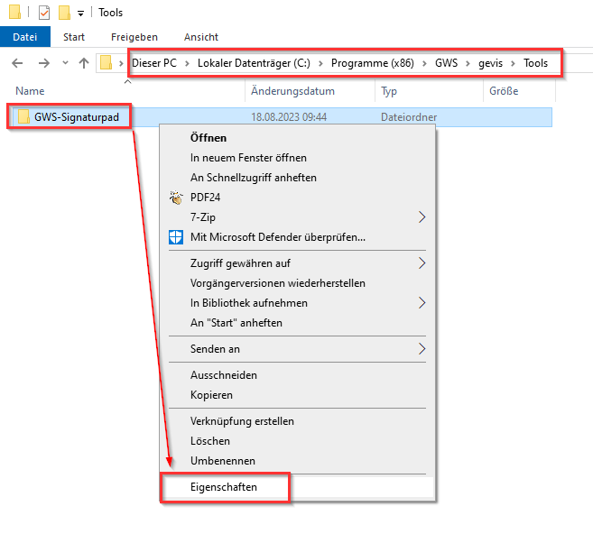Choose Kopieren from context menu
The image size is (593, 534).
coord(297,395)
